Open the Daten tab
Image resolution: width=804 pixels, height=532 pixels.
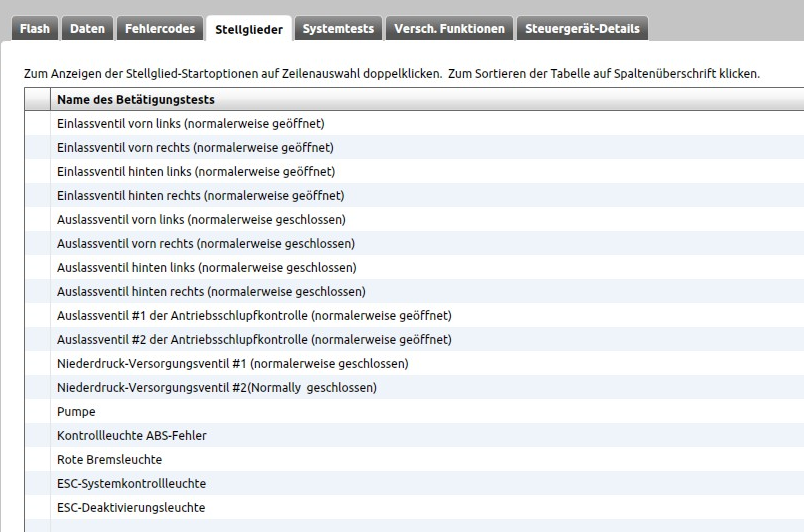87,29
